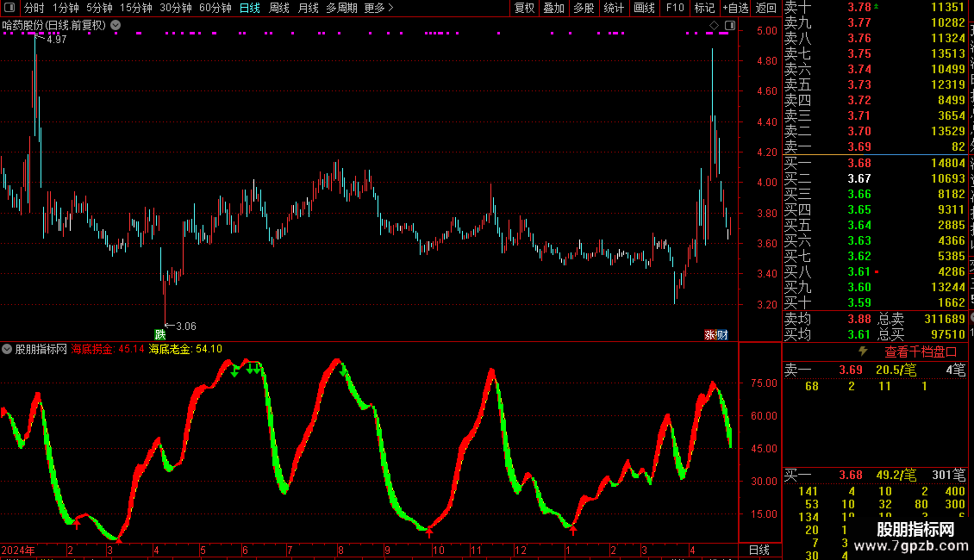
Task: Open the 哈药股份 chart dropdown arrow
Action: (116, 26)
